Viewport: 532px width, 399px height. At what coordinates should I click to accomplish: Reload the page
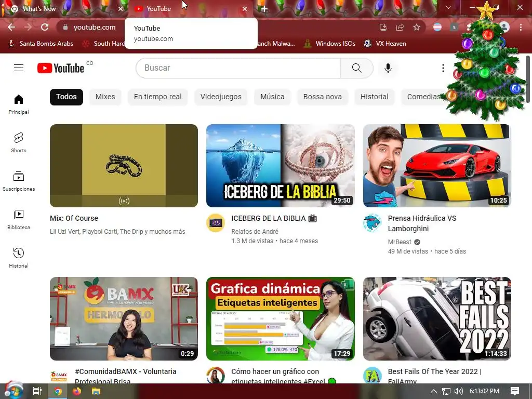(45, 27)
